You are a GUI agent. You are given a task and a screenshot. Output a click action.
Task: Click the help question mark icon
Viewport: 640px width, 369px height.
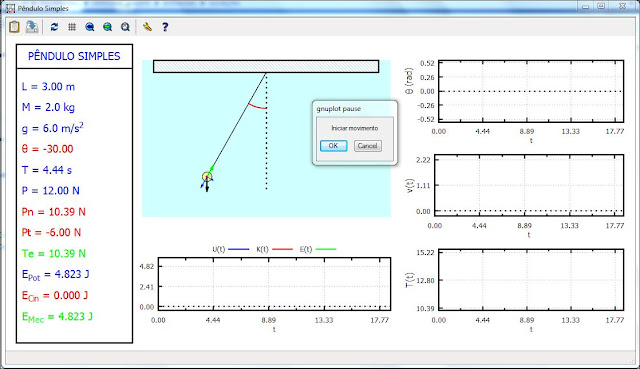coord(165,27)
